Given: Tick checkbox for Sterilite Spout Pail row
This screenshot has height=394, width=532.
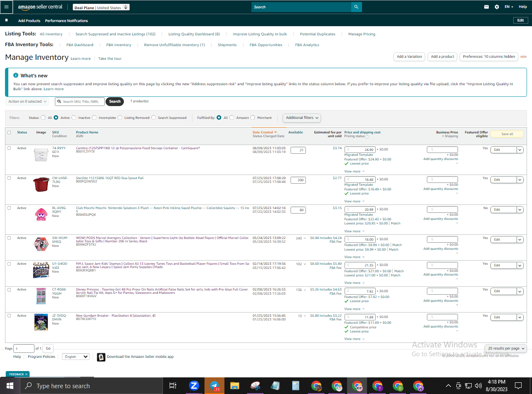Looking at the screenshot, I should click(9, 178).
